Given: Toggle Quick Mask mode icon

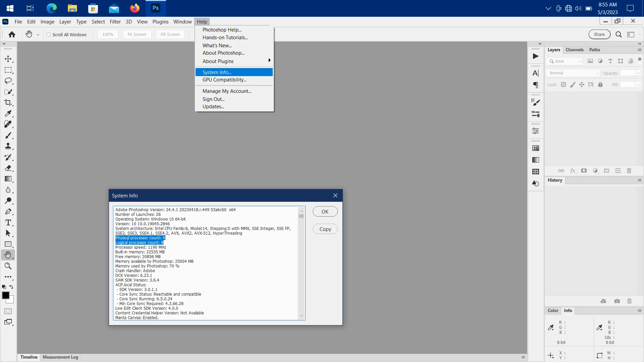Looking at the screenshot, I should click(x=8, y=311).
